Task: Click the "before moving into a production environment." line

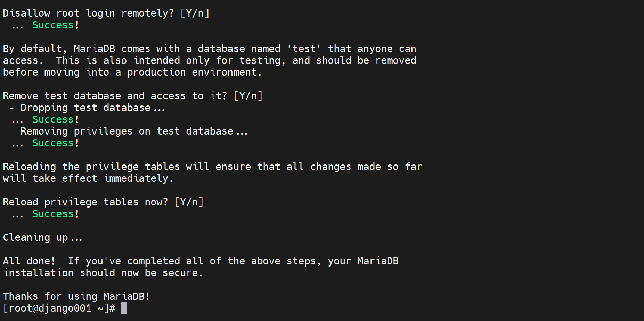Action: (x=132, y=72)
